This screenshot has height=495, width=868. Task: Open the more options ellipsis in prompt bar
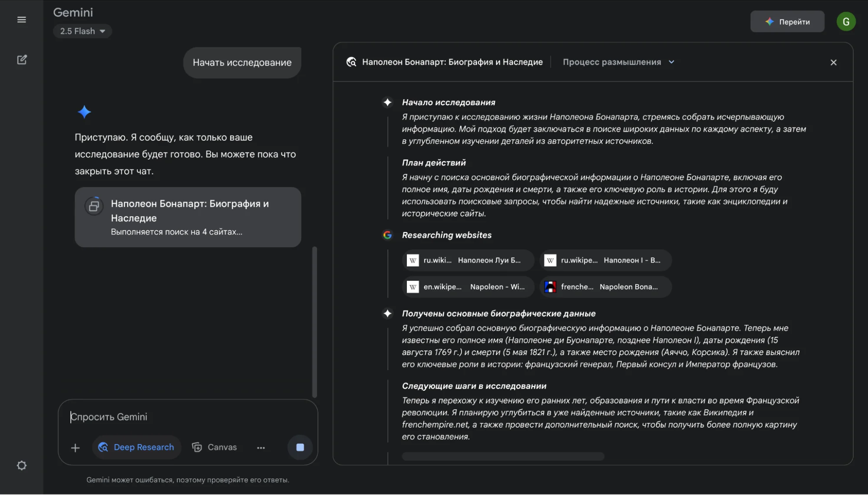click(x=261, y=448)
